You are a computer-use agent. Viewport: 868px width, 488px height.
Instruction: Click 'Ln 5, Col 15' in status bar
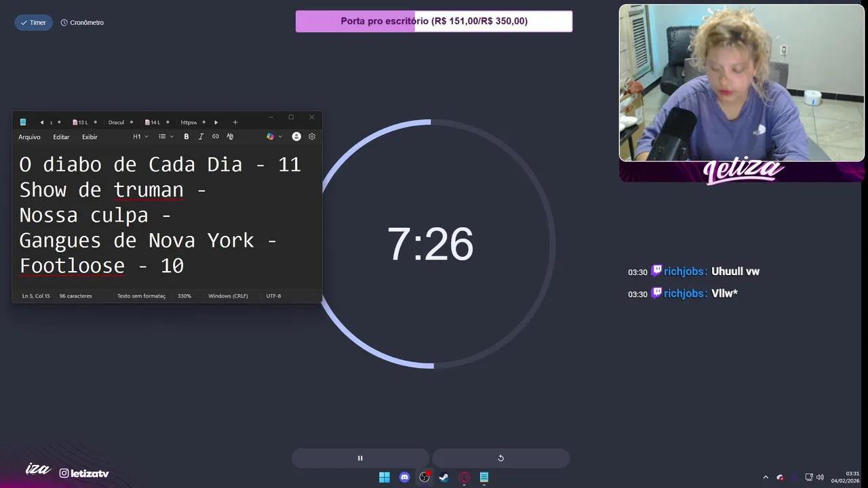click(36, 296)
